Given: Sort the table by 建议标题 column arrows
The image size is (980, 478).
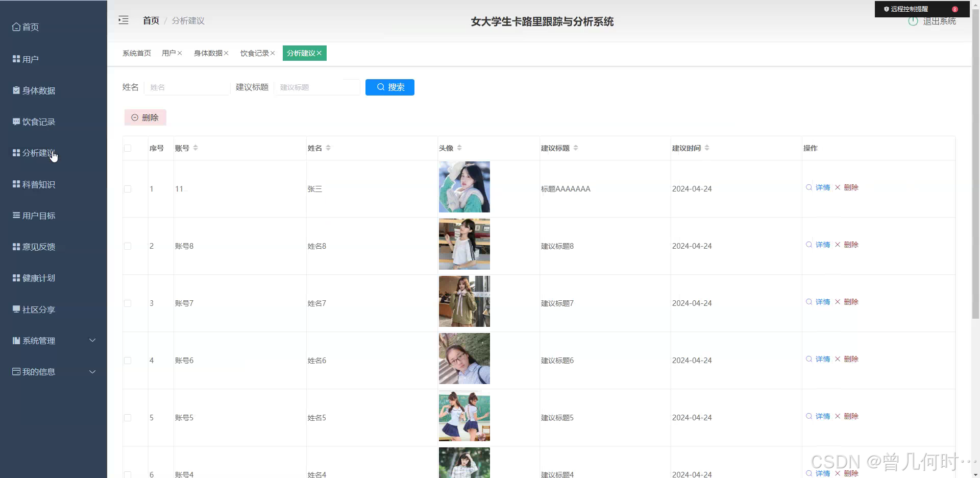Looking at the screenshot, I should (x=576, y=148).
